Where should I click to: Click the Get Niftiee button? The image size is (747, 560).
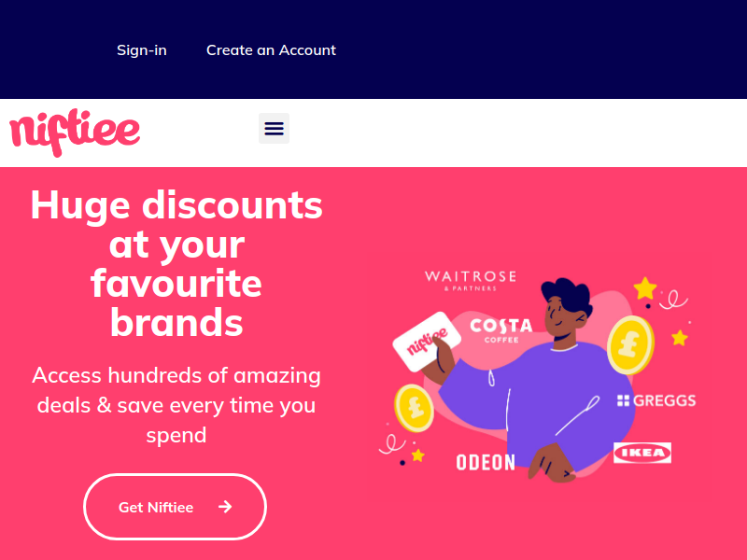[175, 507]
